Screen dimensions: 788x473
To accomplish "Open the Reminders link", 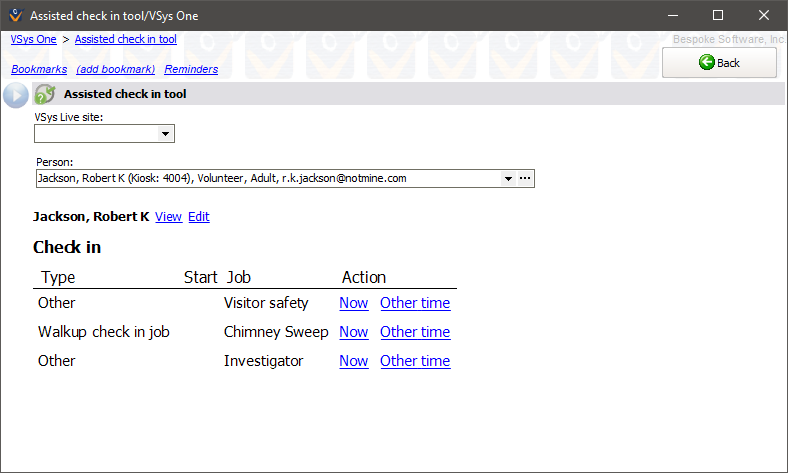I will point(191,69).
